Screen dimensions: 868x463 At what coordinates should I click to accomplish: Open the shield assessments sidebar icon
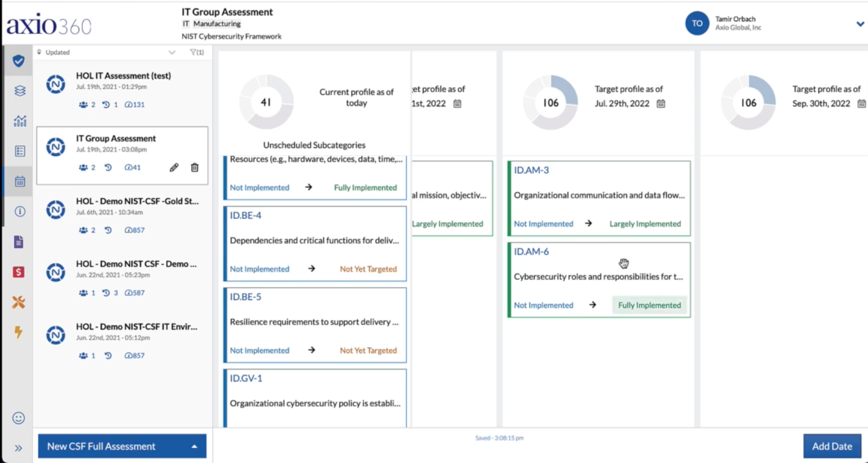[19, 61]
